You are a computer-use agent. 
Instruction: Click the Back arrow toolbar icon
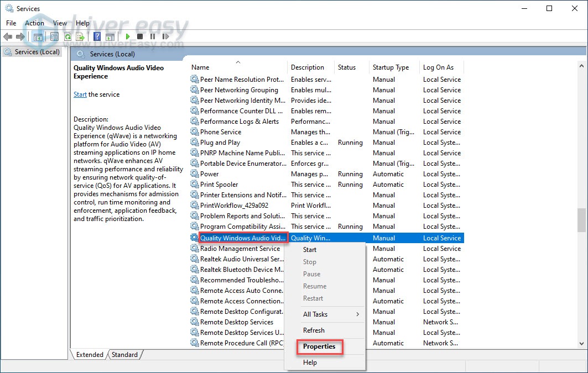pyautogui.click(x=8, y=37)
